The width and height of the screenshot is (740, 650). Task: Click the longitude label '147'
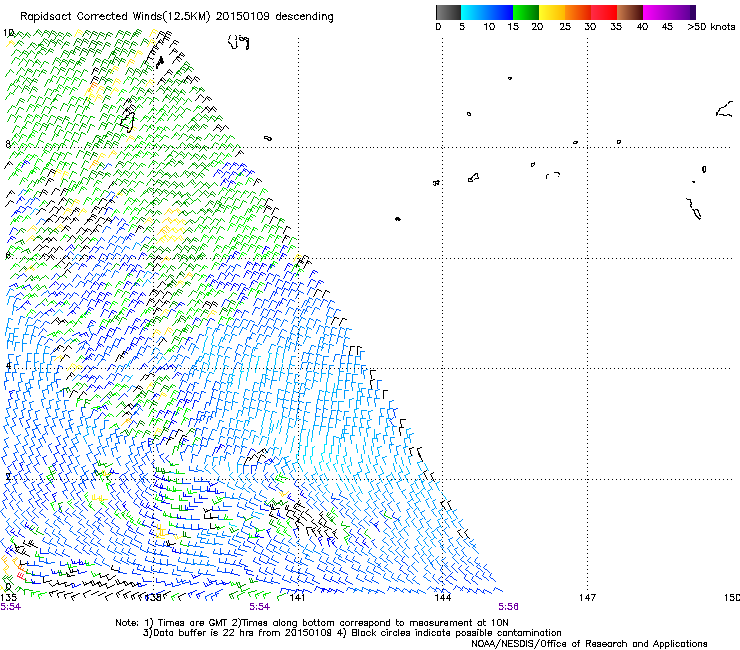click(588, 598)
